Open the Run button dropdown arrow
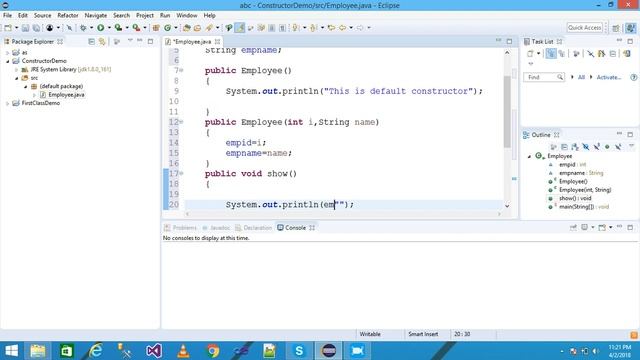The height and width of the screenshot is (360, 640). tap(109, 28)
